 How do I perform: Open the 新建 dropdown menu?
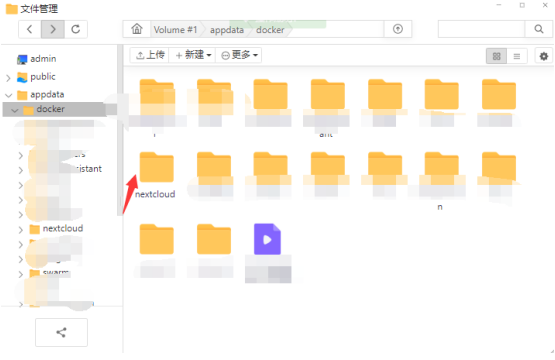(x=193, y=55)
